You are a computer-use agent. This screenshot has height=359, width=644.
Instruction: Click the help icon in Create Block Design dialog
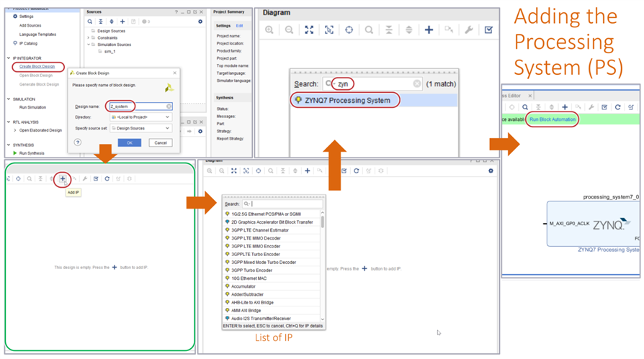78,142
